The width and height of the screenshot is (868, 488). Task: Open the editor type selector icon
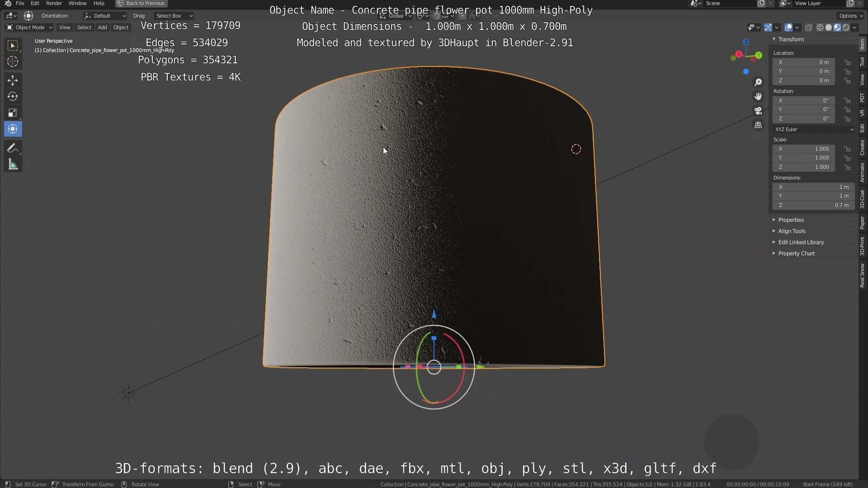pyautogui.click(x=11, y=16)
